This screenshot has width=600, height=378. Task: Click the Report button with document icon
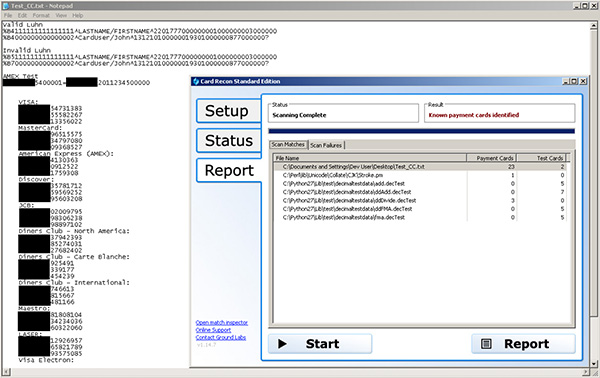(523, 344)
